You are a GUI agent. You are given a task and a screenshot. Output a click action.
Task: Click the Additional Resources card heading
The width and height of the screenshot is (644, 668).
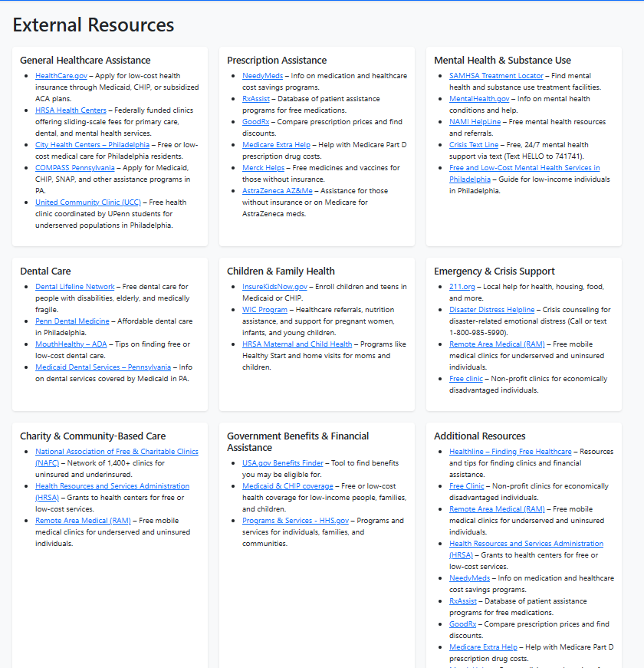[480, 436]
